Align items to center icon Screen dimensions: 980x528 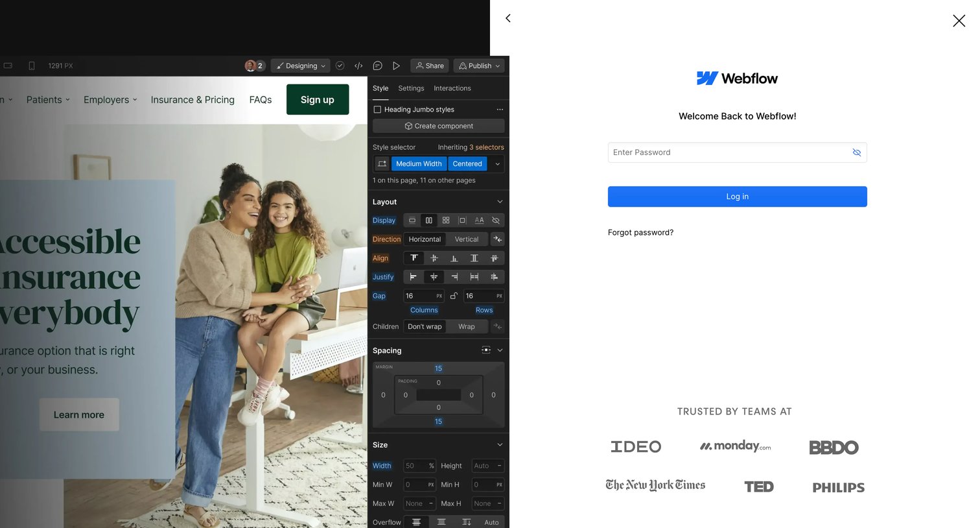click(434, 258)
